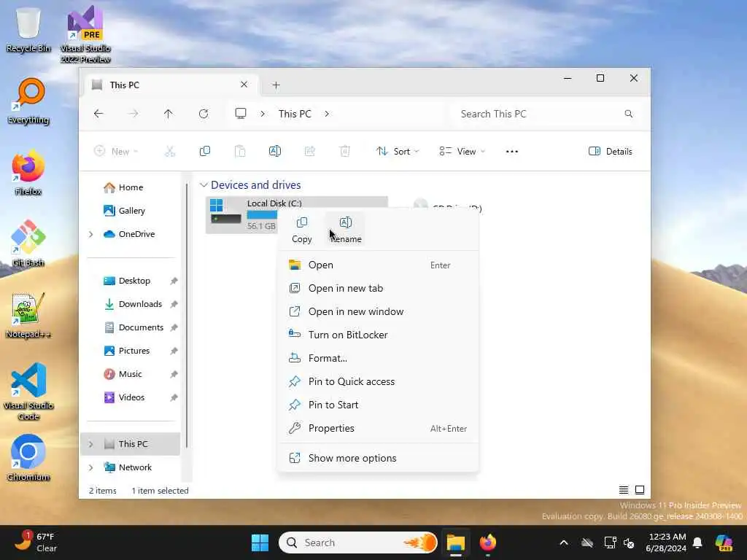Expand chevron after This PC breadcrumb
This screenshot has height=560, width=747.
click(327, 114)
